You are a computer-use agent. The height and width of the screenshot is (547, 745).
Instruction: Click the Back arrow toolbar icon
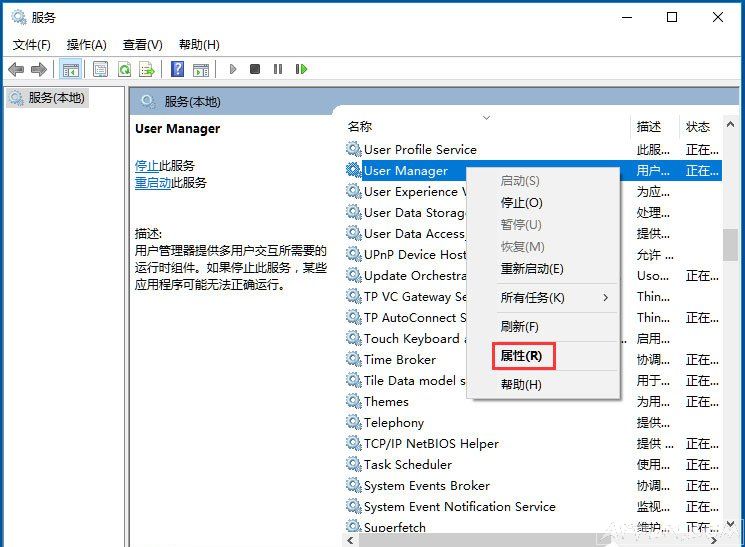pyautogui.click(x=16, y=69)
